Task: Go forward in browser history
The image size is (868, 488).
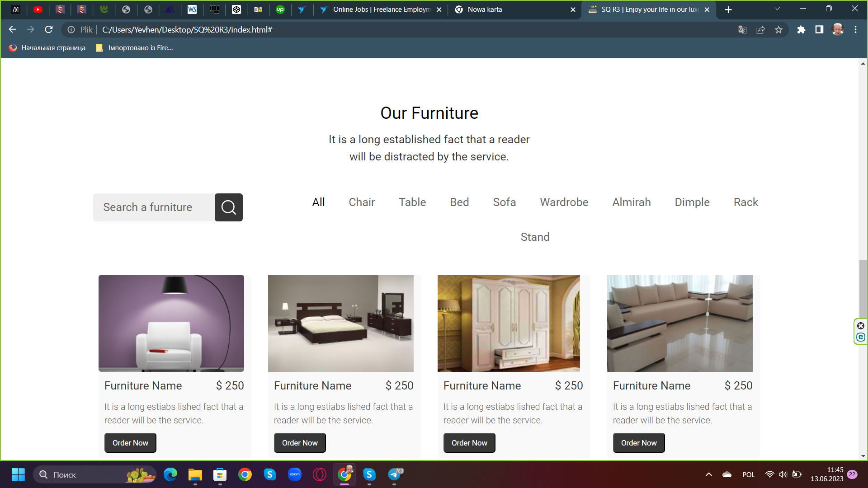Action: tap(30, 29)
